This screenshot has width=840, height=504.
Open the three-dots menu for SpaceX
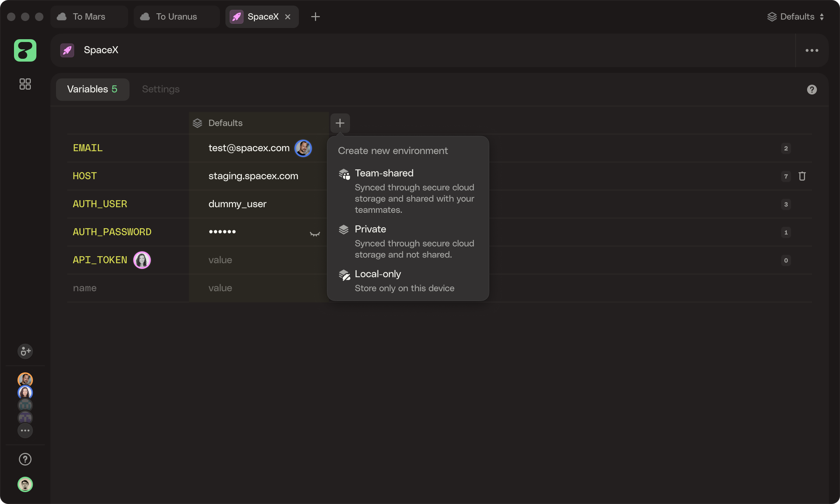pyautogui.click(x=812, y=50)
